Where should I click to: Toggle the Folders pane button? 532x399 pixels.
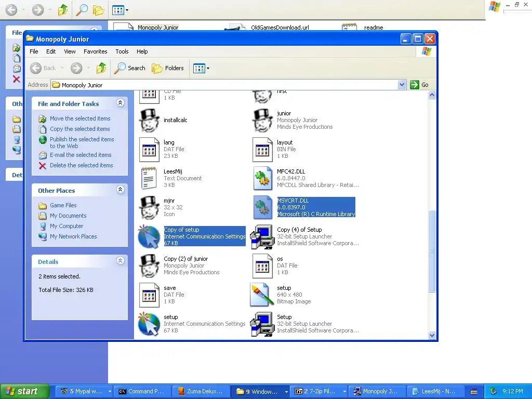[x=168, y=68]
